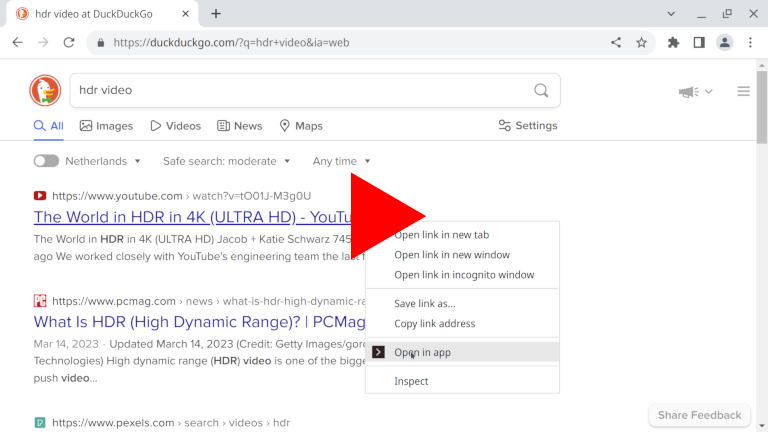The image size is (768, 432).
Task: Reload the DuckDuckGo page
Action: click(69, 43)
